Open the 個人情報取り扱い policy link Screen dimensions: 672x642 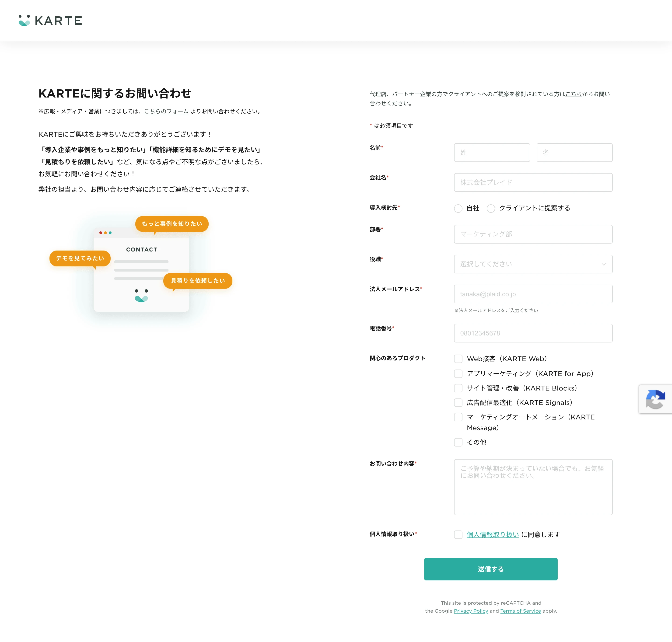tap(493, 534)
